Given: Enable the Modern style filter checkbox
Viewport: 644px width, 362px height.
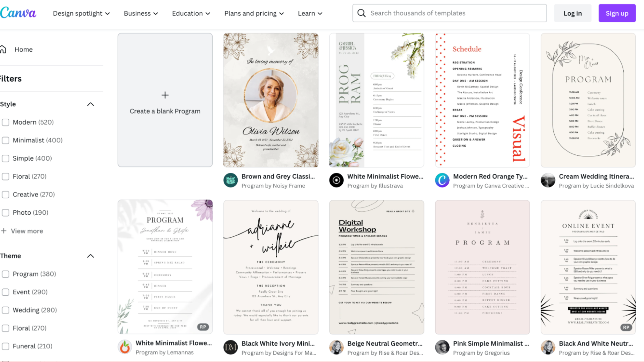Looking at the screenshot, I should point(5,122).
